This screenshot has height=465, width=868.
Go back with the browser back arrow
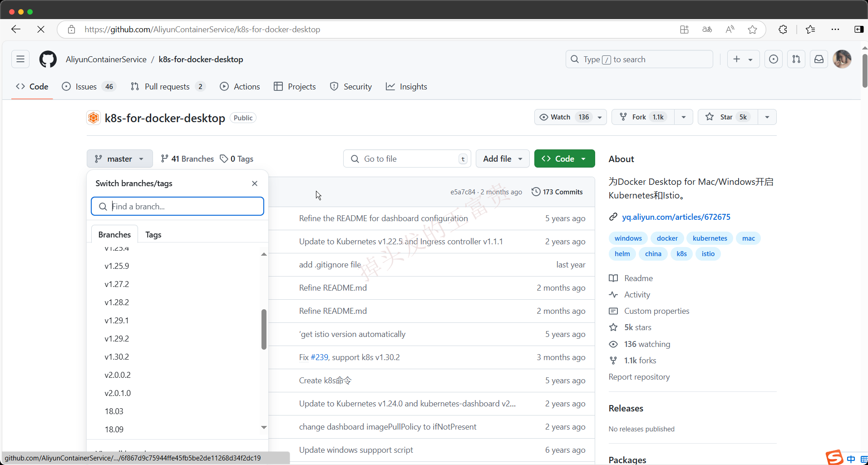point(16,30)
